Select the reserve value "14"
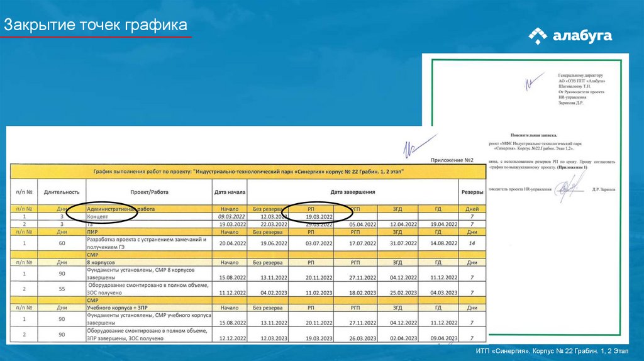This screenshot has width=644, height=361. pyautogui.click(x=472, y=243)
